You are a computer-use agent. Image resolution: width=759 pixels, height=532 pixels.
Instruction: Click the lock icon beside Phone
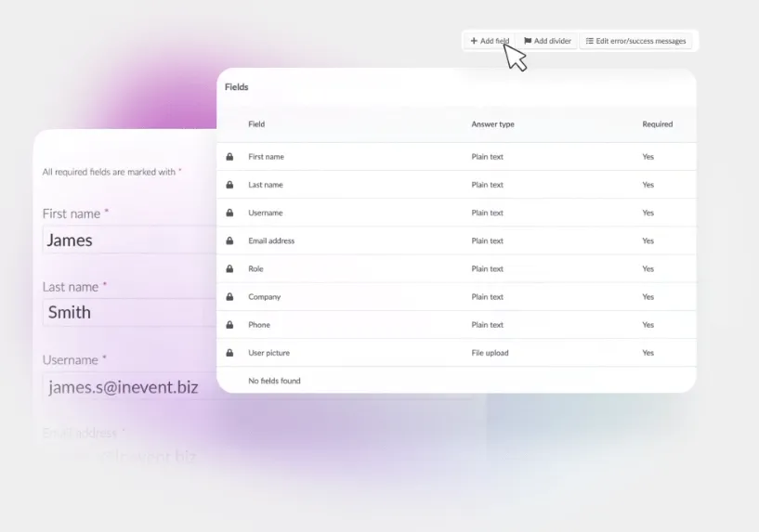pyautogui.click(x=229, y=325)
